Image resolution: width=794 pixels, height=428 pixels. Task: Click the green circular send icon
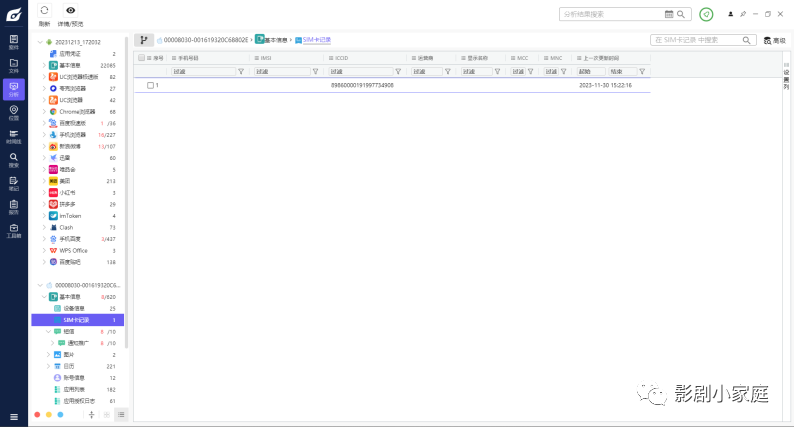click(x=706, y=14)
